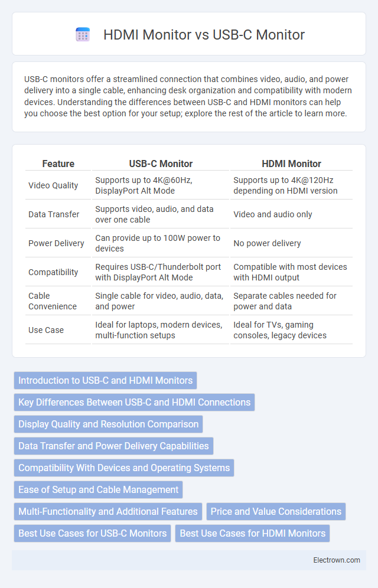Open Key Differences Between USB-C and HDMI Connections

click(134, 402)
